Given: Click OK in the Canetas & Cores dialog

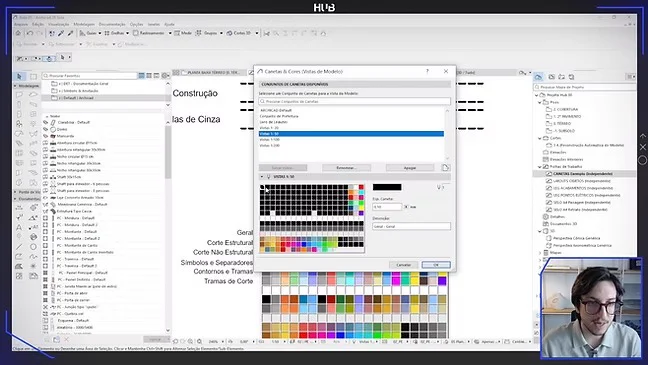Looking at the screenshot, I should point(436,265).
